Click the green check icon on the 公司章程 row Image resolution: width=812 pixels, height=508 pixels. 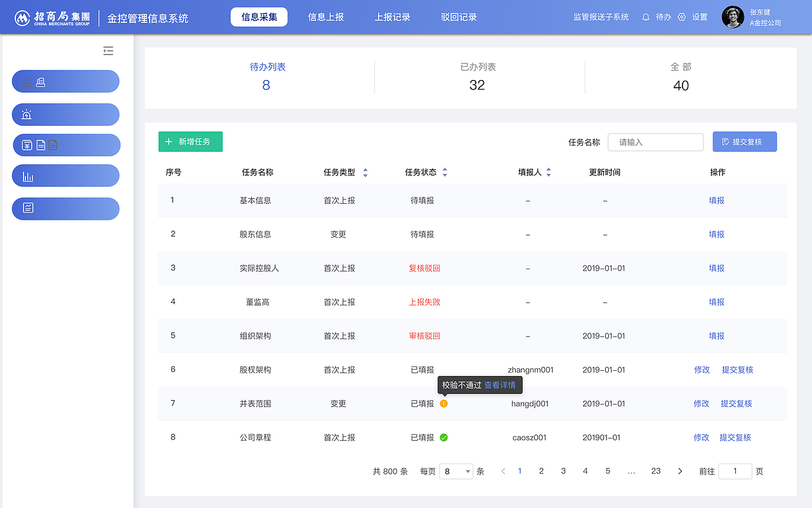pos(444,437)
